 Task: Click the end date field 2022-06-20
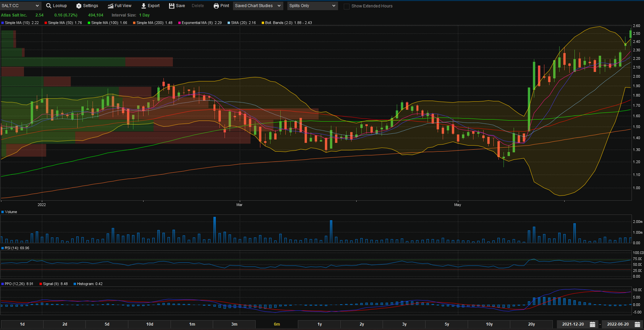click(617, 324)
